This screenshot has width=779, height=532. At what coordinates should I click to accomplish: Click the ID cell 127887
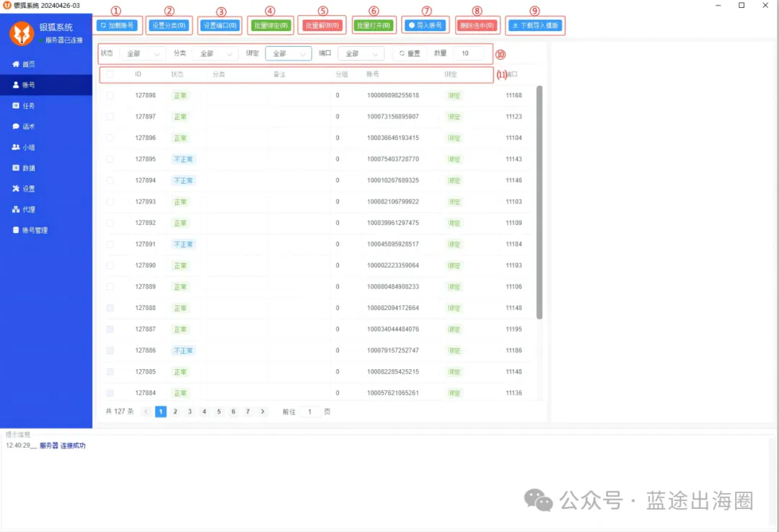coord(146,329)
